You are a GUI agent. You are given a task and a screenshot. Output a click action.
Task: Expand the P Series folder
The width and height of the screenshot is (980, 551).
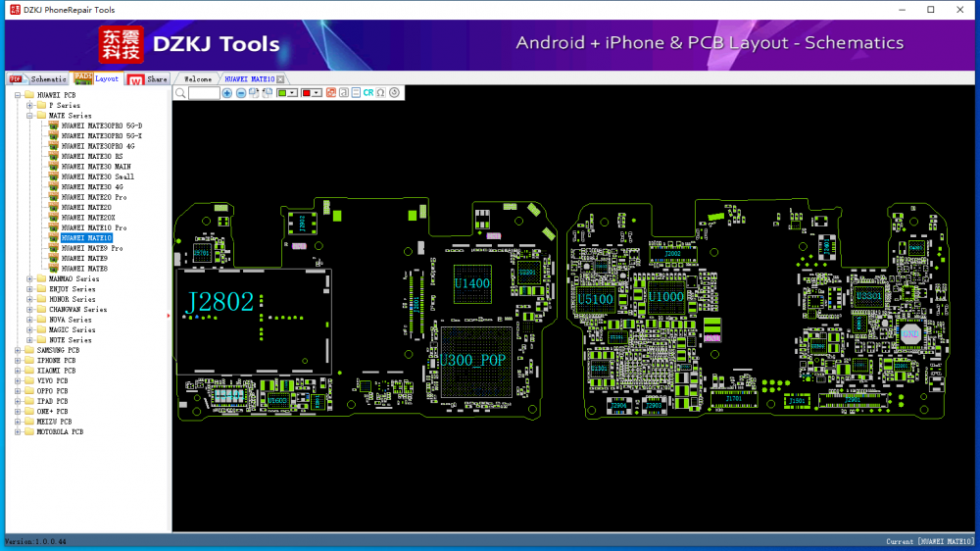[x=29, y=106]
